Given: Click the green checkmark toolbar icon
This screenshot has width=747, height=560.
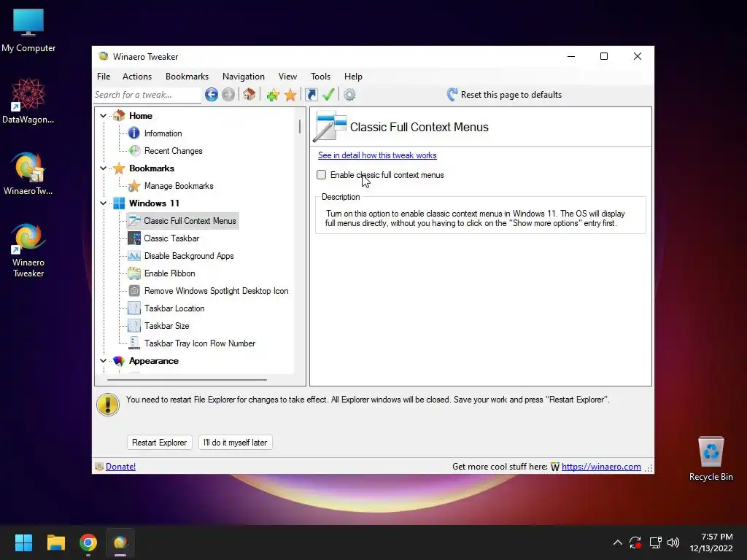Looking at the screenshot, I should 328,95.
